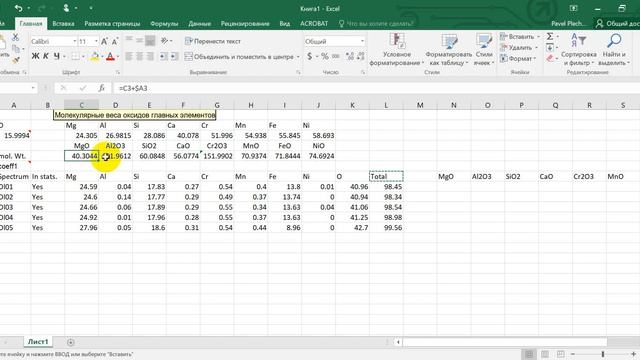Zoom in with the plus button
The width and height of the screenshot is (640, 360).
(633, 354)
